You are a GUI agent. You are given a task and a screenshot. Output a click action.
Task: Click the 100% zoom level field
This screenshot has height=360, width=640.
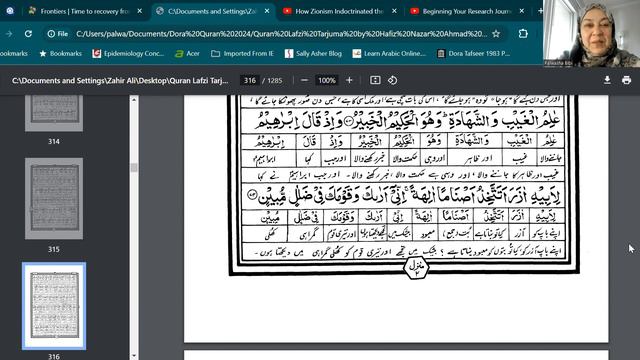[x=327, y=80]
